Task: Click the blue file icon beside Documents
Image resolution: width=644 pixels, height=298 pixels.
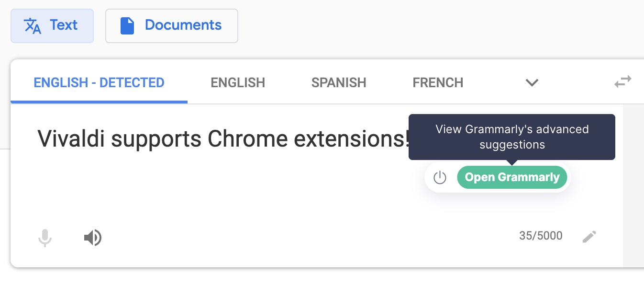Action: (127, 26)
